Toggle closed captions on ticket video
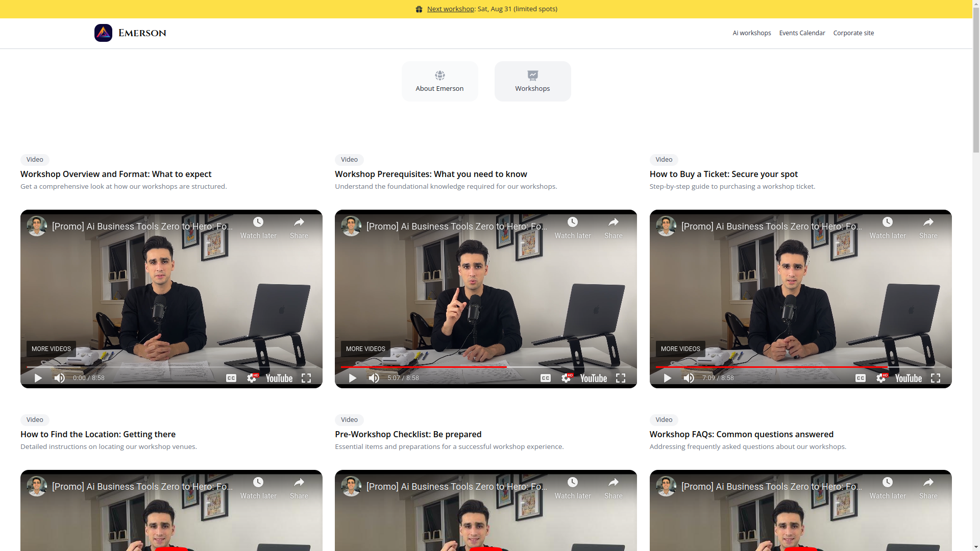This screenshot has height=551, width=980. click(x=861, y=378)
